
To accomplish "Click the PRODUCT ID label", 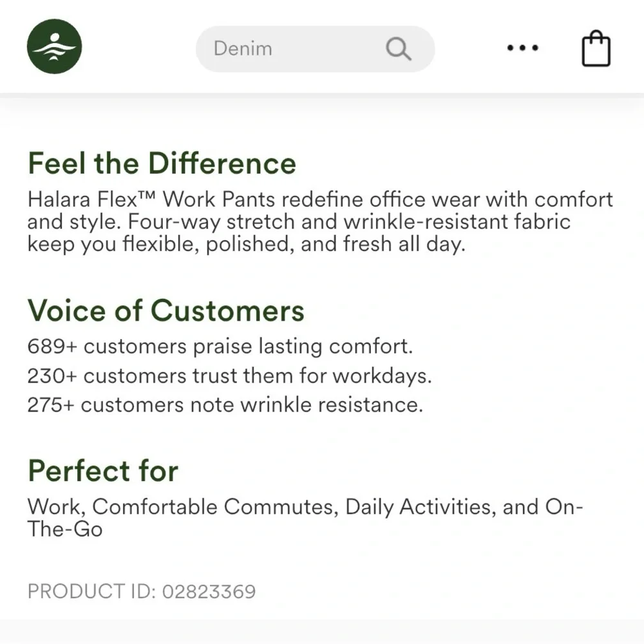I will tap(91, 591).
